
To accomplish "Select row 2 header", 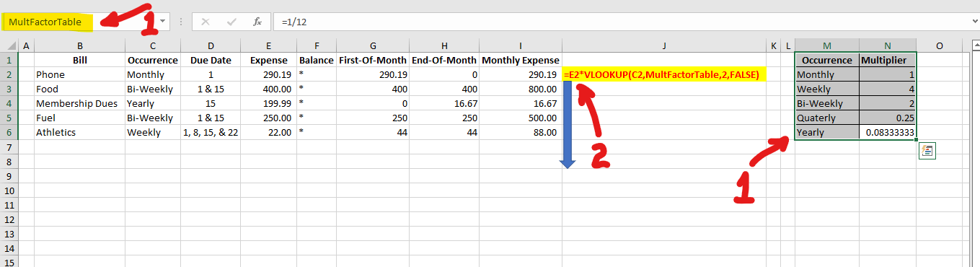I will tap(10, 74).
